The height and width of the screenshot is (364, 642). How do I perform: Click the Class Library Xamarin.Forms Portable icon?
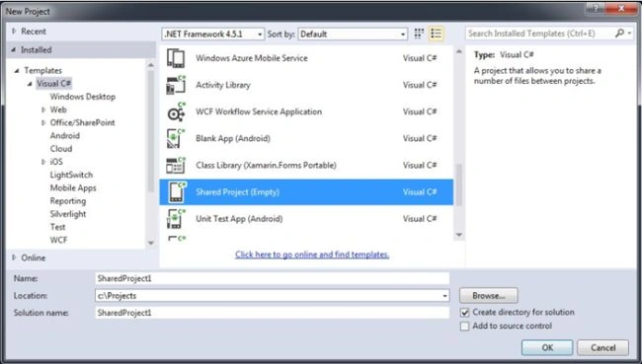tap(176, 166)
